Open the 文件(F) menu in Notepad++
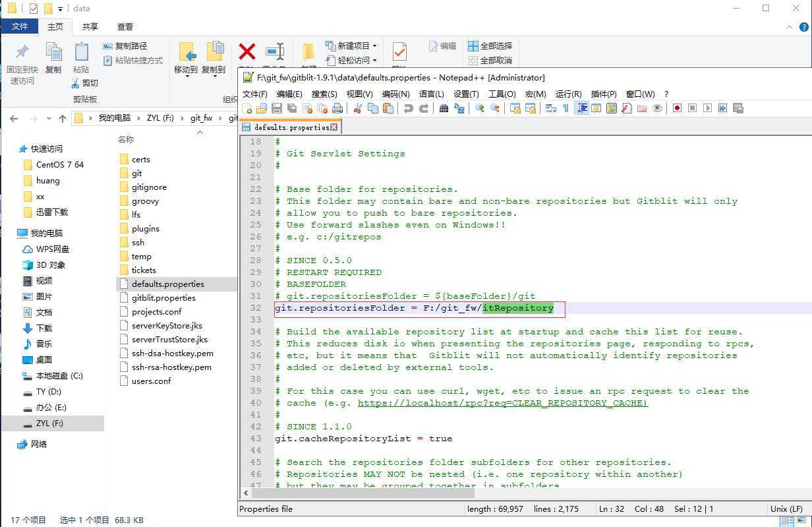Image resolution: width=812 pixels, height=527 pixels. [255, 94]
